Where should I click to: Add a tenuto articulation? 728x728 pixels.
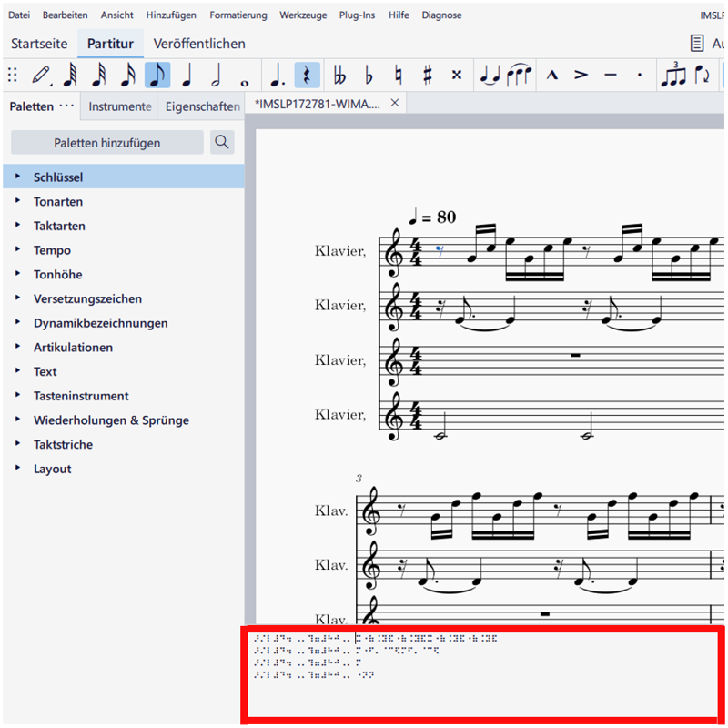coord(611,75)
